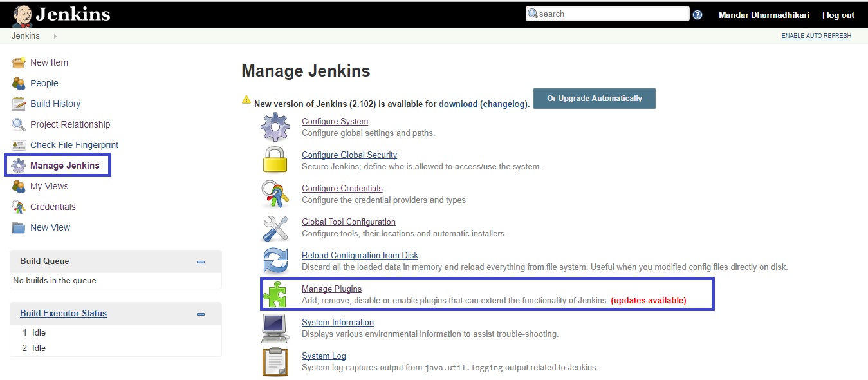The width and height of the screenshot is (868, 380).
Task: Click the Or Upgrade Automatically button
Action: pyautogui.click(x=595, y=99)
